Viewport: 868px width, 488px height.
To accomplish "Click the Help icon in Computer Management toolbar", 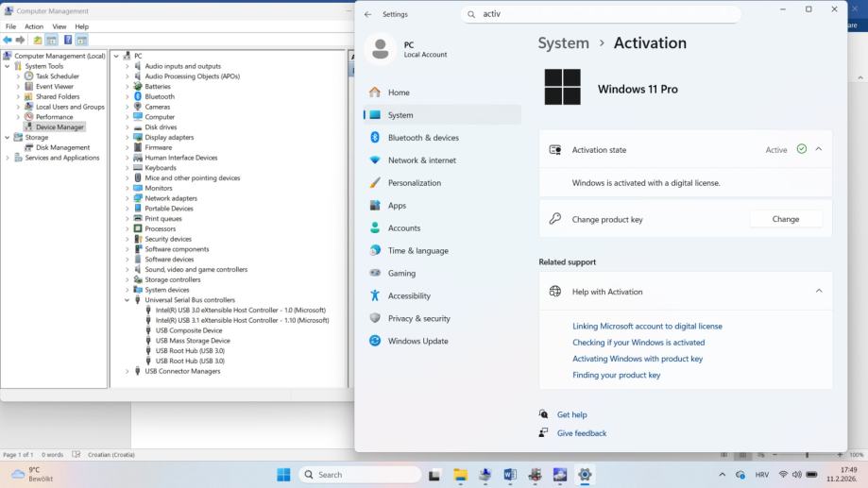I will tap(68, 40).
